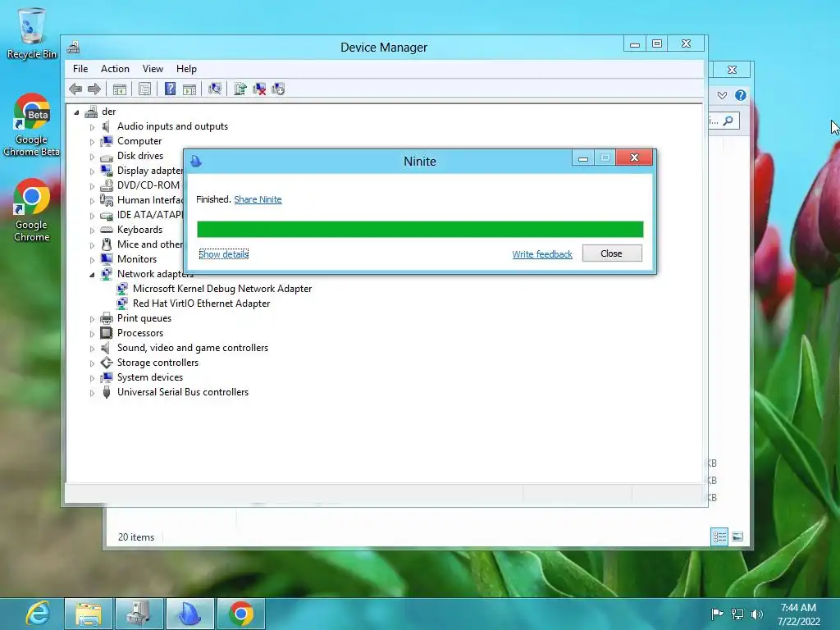Switch to details view in Explorer status bar
The height and width of the screenshot is (630, 840).
719,536
